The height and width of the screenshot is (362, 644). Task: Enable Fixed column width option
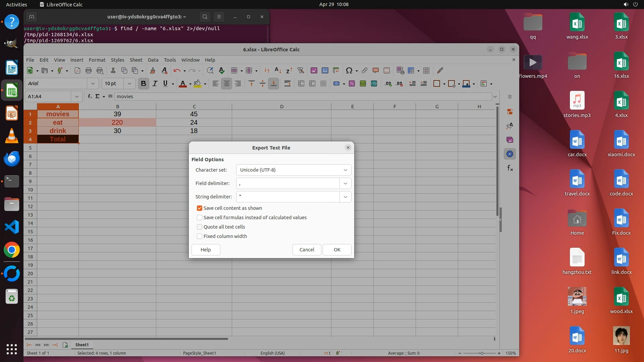click(200, 236)
